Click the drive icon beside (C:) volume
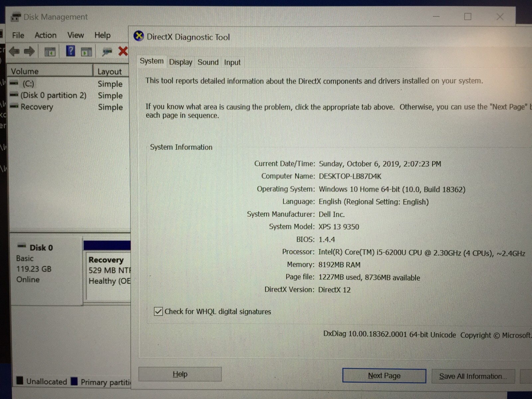 tap(14, 83)
